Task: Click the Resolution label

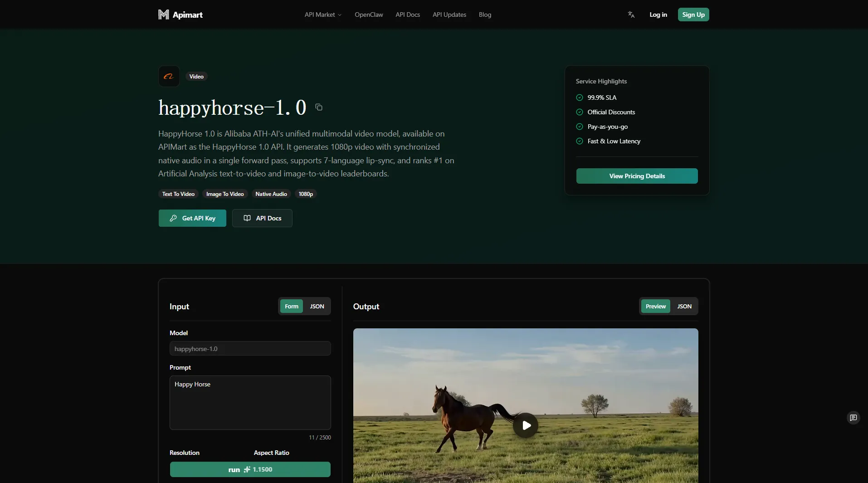Action: point(185,453)
